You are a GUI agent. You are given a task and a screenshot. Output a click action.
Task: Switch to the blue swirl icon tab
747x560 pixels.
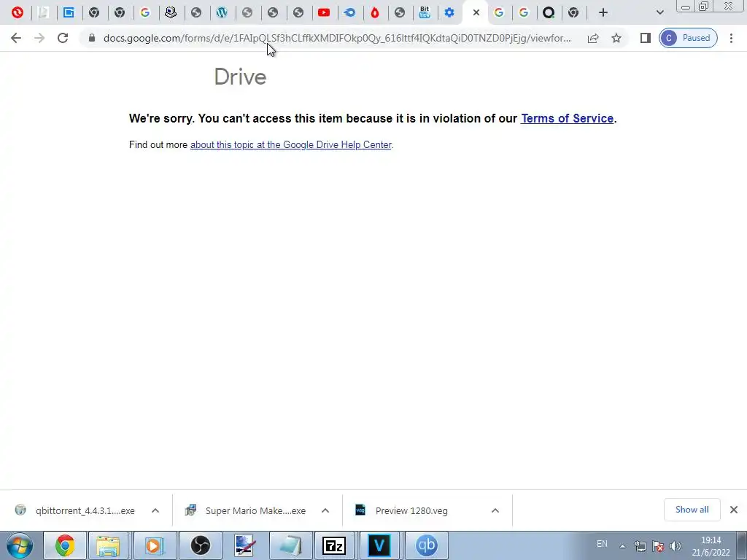click(349, 13)
